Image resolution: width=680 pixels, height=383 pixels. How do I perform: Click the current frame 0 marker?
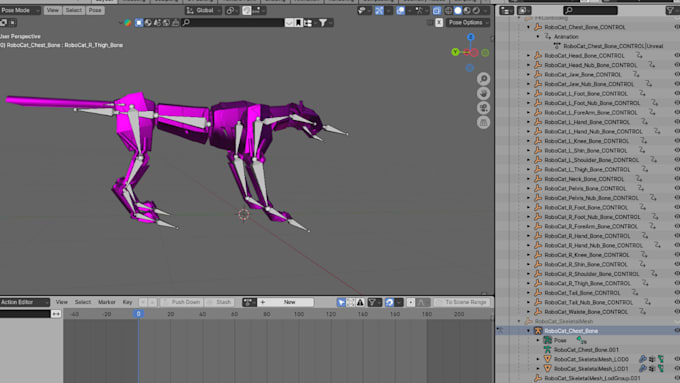pos(138,314)
